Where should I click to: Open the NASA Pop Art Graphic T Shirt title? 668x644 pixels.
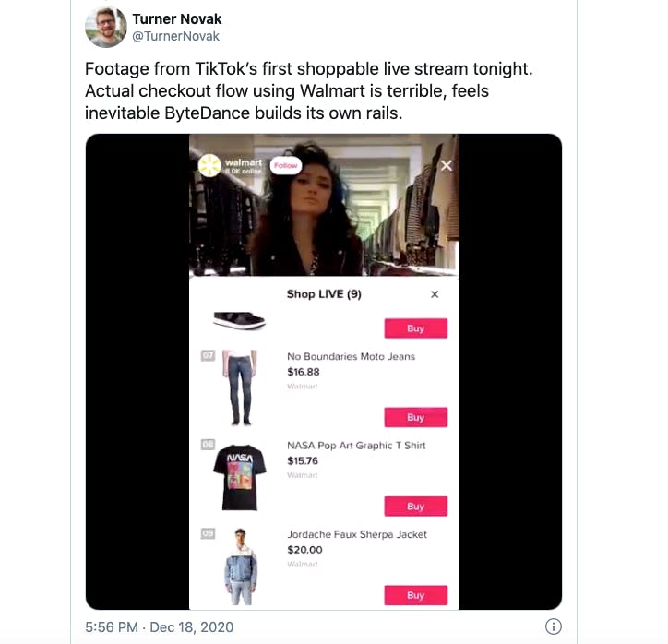[x=356, y=446]
